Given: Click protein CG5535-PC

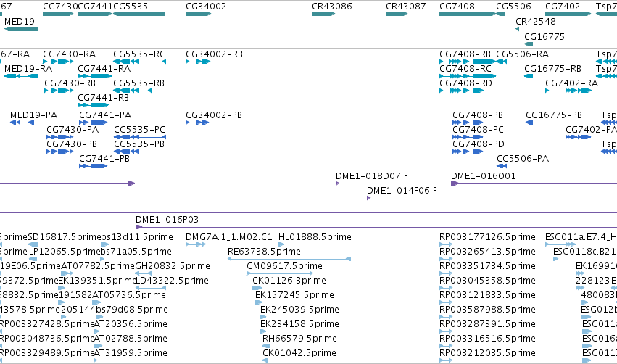Looking at the screenshot, I should click(140, 137).
